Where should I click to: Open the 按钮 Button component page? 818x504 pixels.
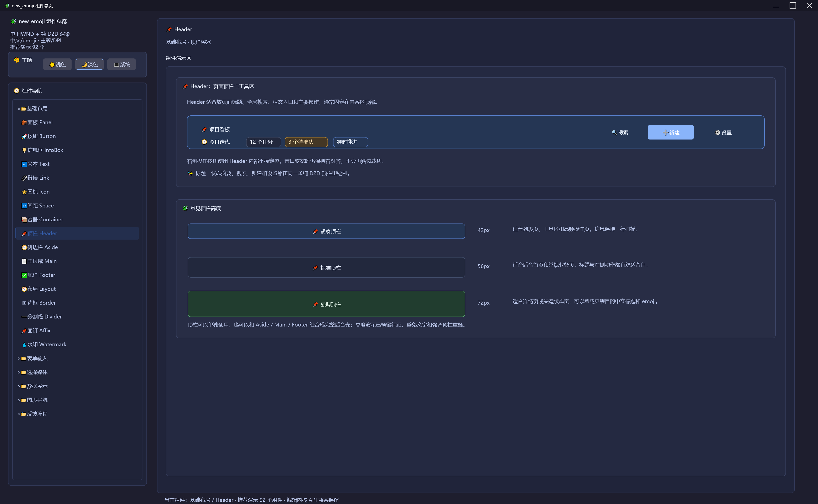[x=77, y=136]
